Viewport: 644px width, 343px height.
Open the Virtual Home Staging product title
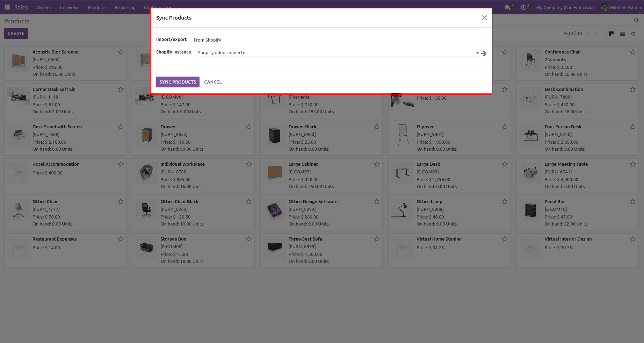(x=439, y=239)
